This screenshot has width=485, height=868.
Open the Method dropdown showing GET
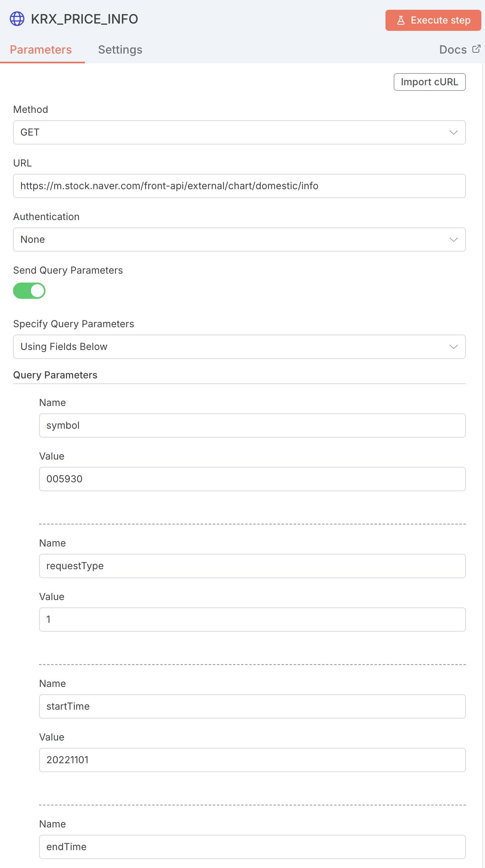[x=239, y=132]
